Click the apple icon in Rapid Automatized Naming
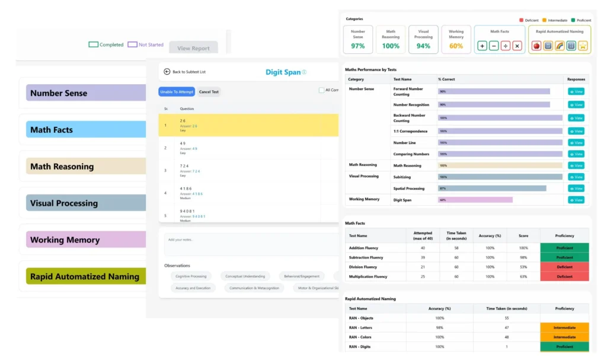The width and height of the screenshot is (607, 364). (536, 46)
